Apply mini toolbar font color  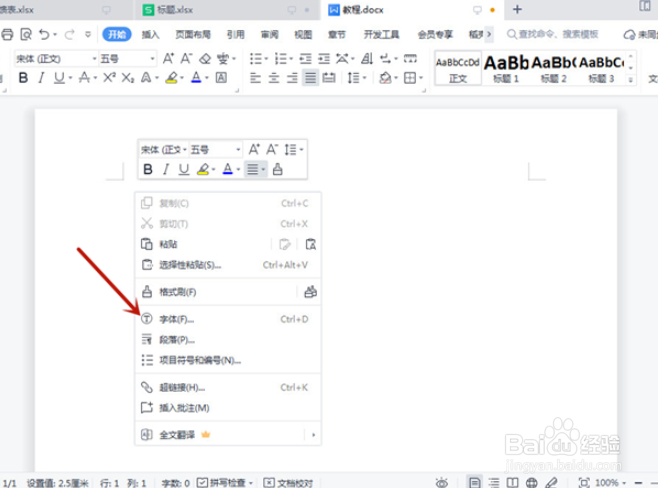click(228, 169)
